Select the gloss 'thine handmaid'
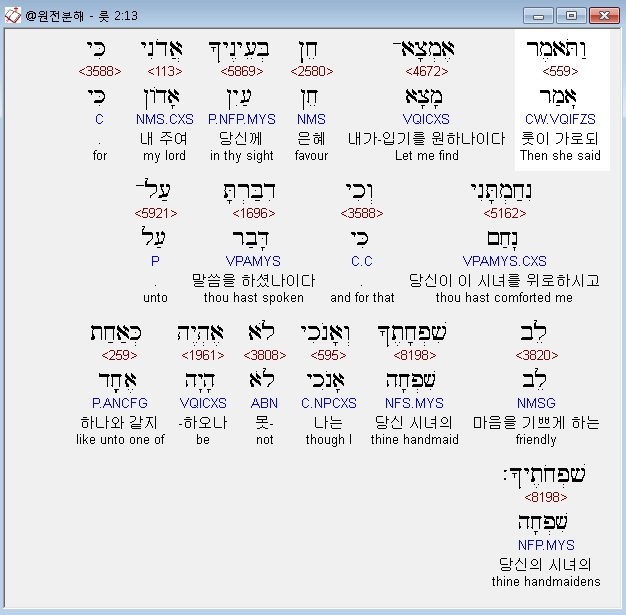The width and height of the screenshot is (626, 615). click(x=414, y=440)
